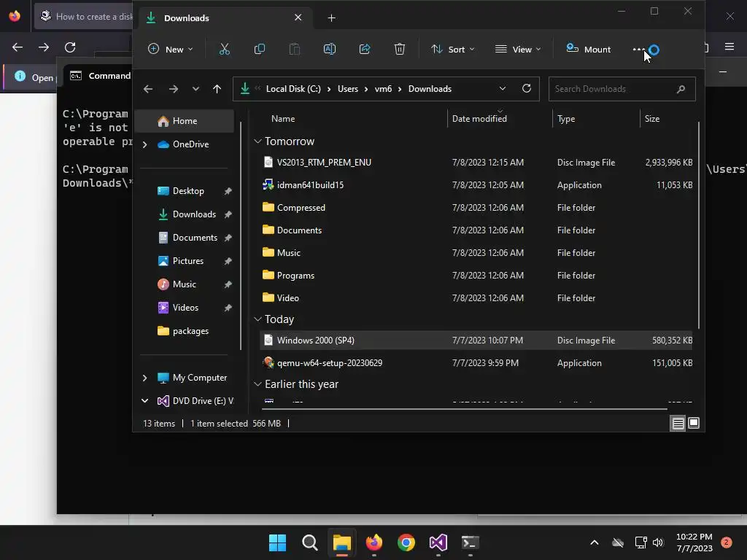This screenshot has height=560, width=747.
Task: Expand the OneDrive tree node
Action: 145,144
